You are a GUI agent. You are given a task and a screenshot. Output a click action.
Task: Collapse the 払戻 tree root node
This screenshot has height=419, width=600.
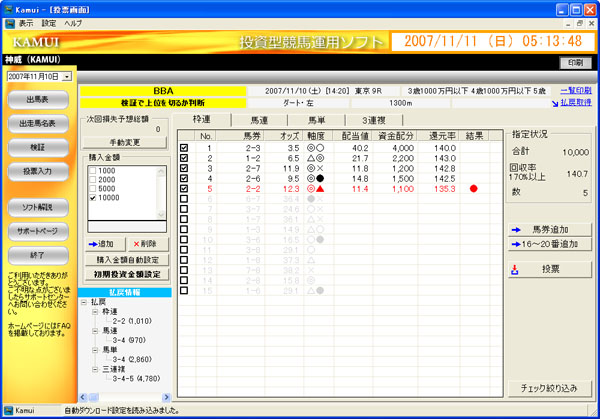coord(86,301)
